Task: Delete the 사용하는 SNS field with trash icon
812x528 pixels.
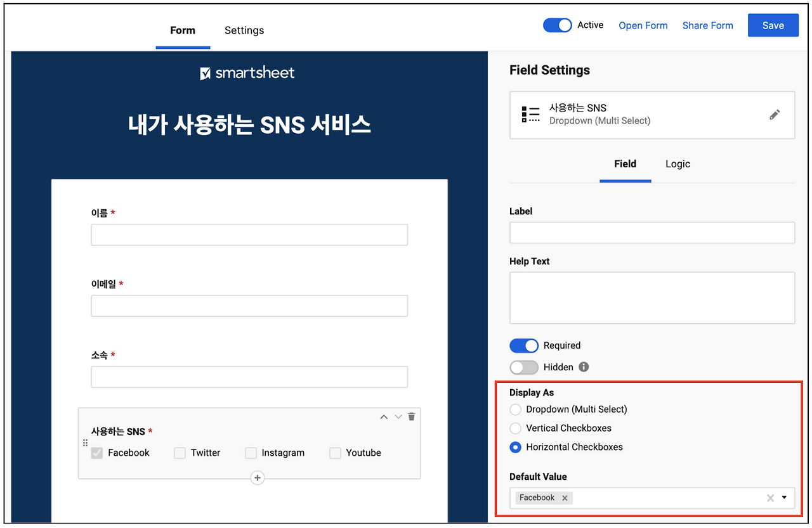Action: point(412,416)
